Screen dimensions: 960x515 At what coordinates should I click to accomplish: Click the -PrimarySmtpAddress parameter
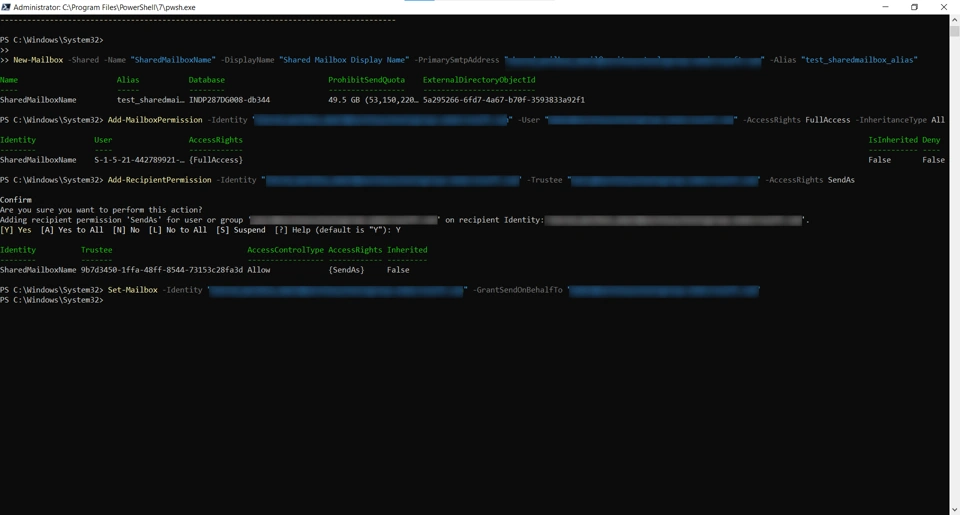point(457,60)
